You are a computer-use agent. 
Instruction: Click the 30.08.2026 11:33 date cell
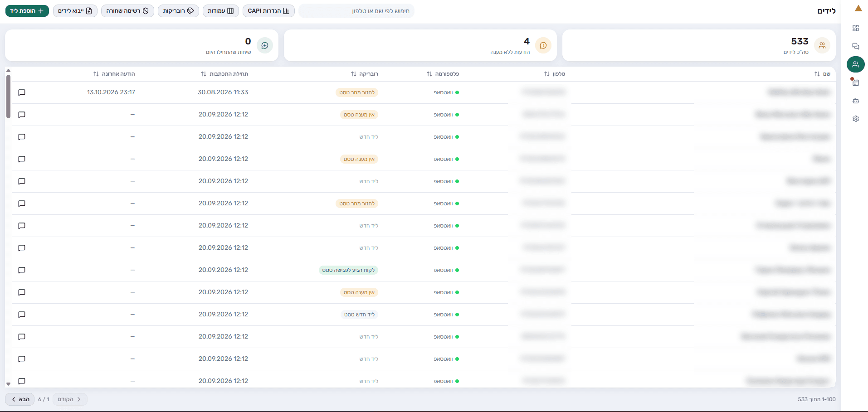click(x=223, y=92)
